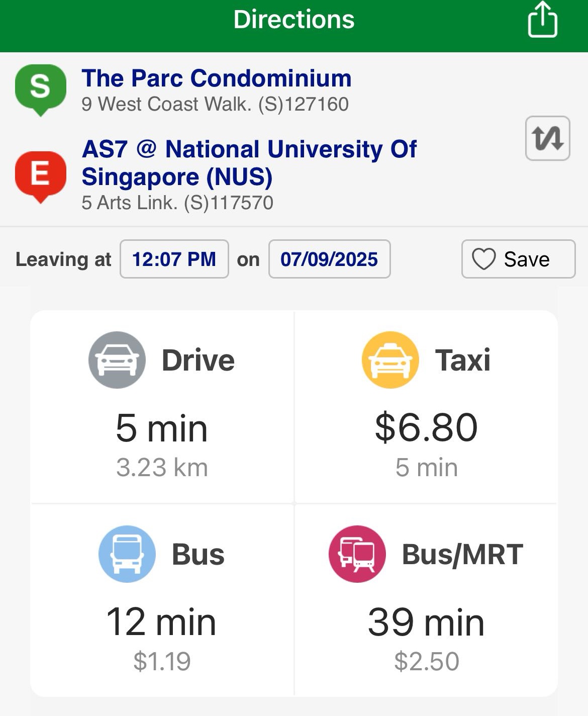Select the gray Drive car icon
This screenshot has height=716, width=588.
[117, 360]
